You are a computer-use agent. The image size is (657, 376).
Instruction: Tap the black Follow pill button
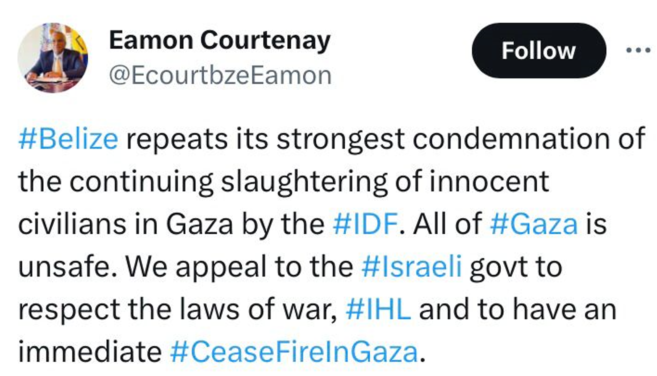[539, 51]
